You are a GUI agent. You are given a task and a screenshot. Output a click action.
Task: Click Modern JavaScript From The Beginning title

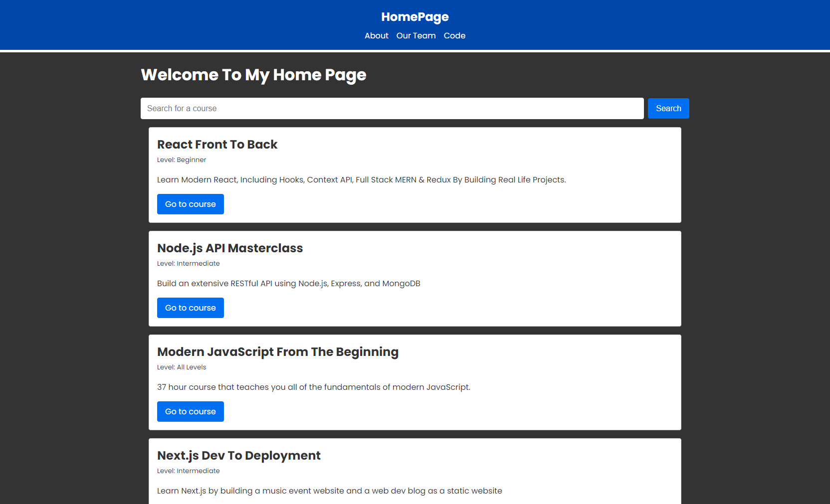click(x=277, y=352)
